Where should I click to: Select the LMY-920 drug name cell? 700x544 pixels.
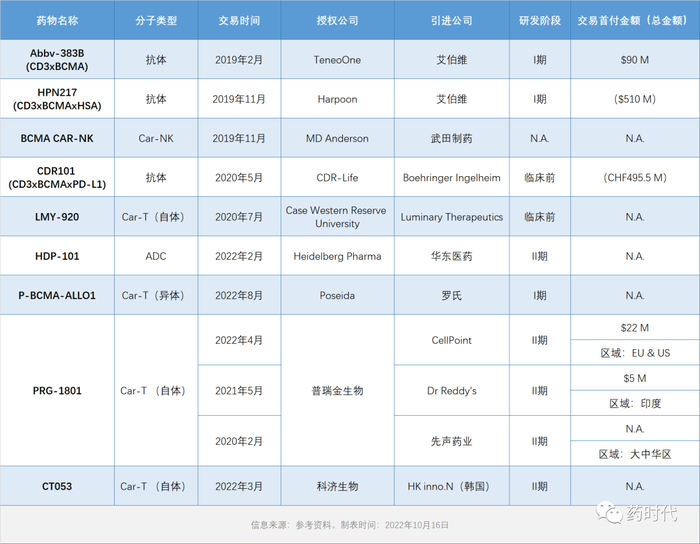[x=57, y=217]
